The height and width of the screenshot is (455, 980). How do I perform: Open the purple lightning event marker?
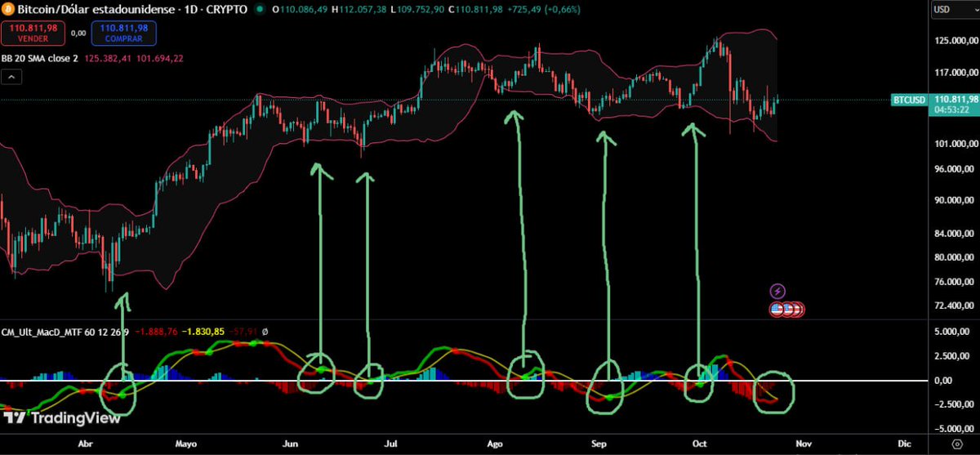pyautogui.click(x=777, y=291)
